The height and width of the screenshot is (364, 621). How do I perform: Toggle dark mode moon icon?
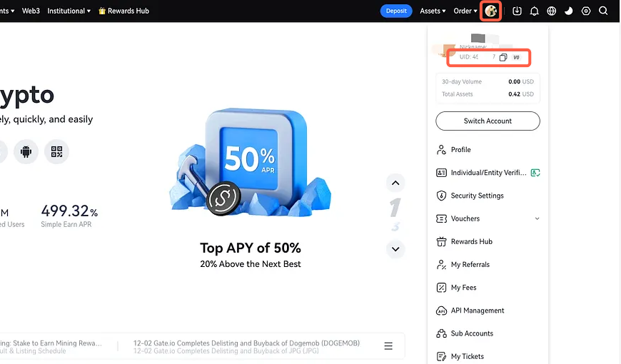pos(569,11)
